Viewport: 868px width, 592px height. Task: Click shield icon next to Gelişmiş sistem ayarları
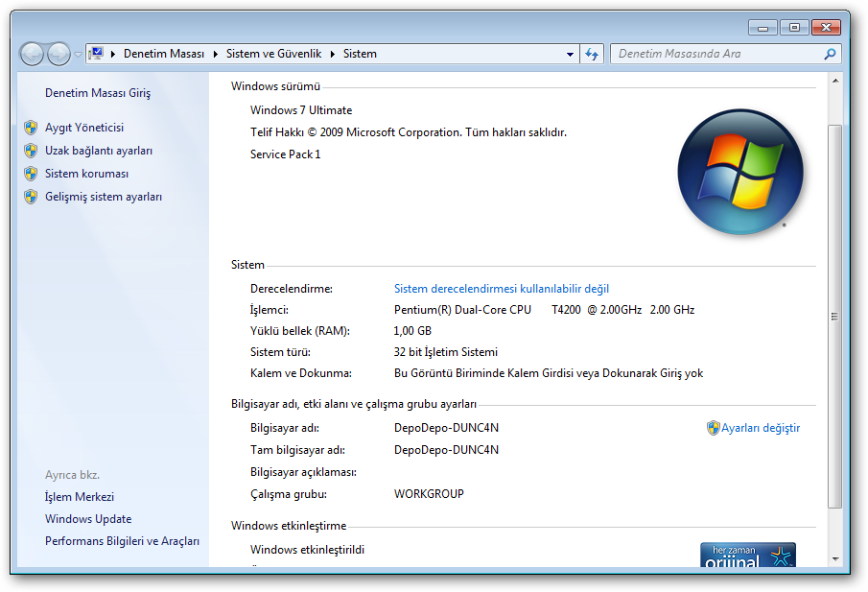[31, 197]
